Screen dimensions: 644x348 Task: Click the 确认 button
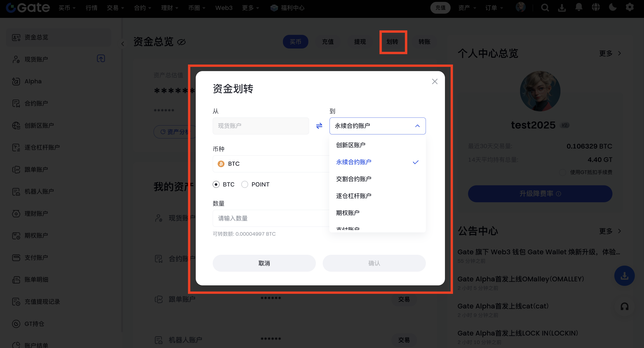point(374,263)
